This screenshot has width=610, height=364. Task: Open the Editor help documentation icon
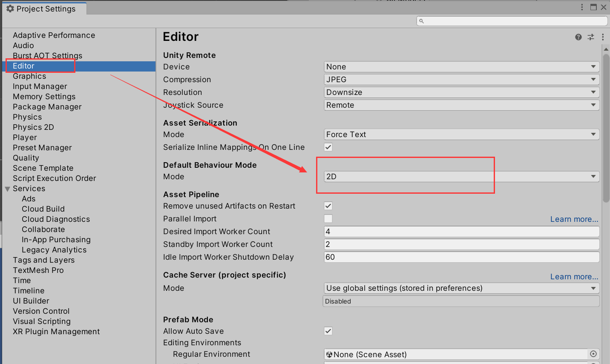[x=578, y=37]
